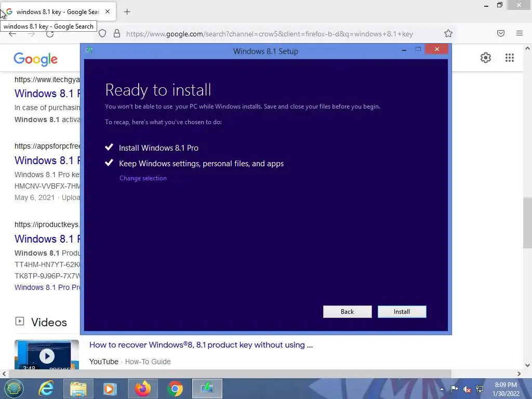Launch Google Chrome from taskbar
The image size is (532, 399).
pos(175,389)
